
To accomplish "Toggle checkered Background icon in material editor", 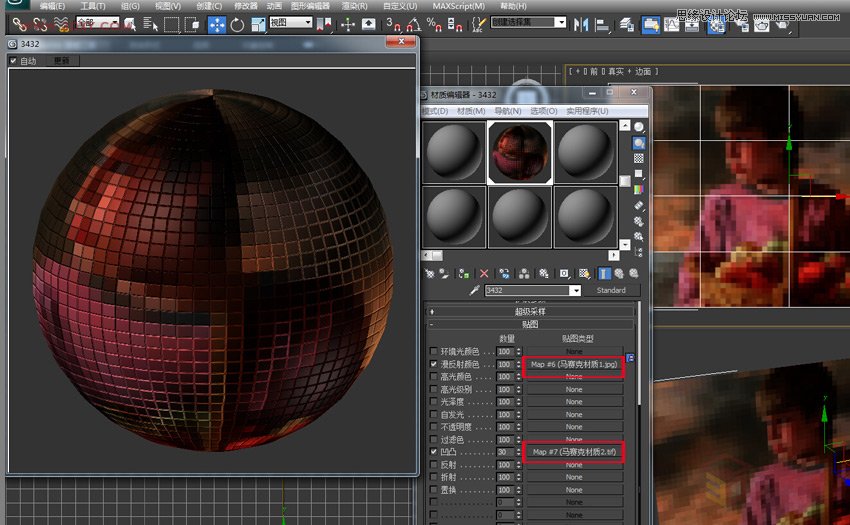I will [639, 158].
